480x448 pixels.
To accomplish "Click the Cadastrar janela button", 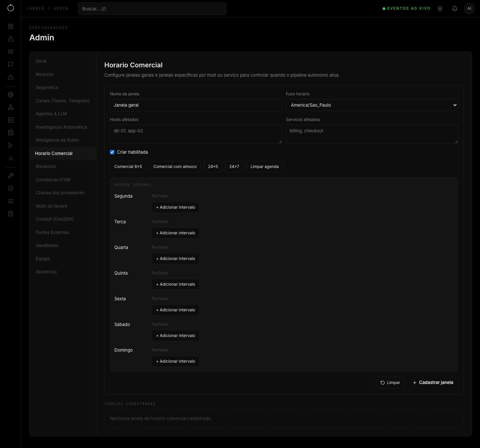I will [433, 383].
